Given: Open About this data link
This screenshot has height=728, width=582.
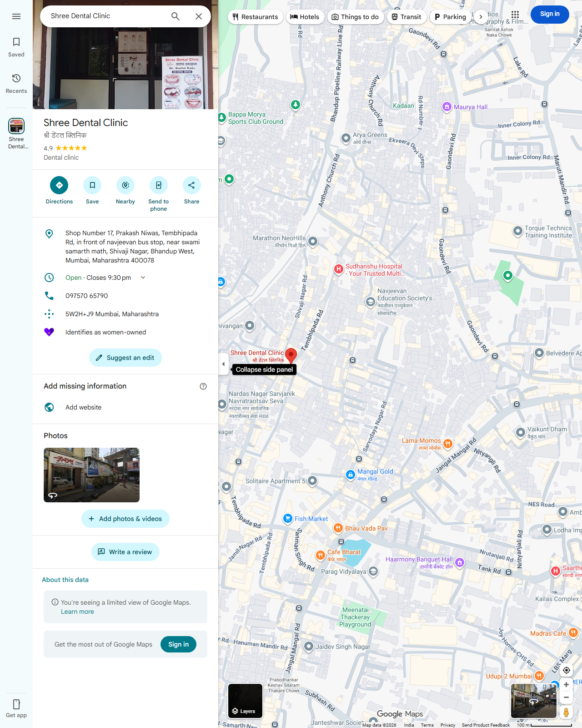Looking at the screenshot, I should click(x=65, y=580).
